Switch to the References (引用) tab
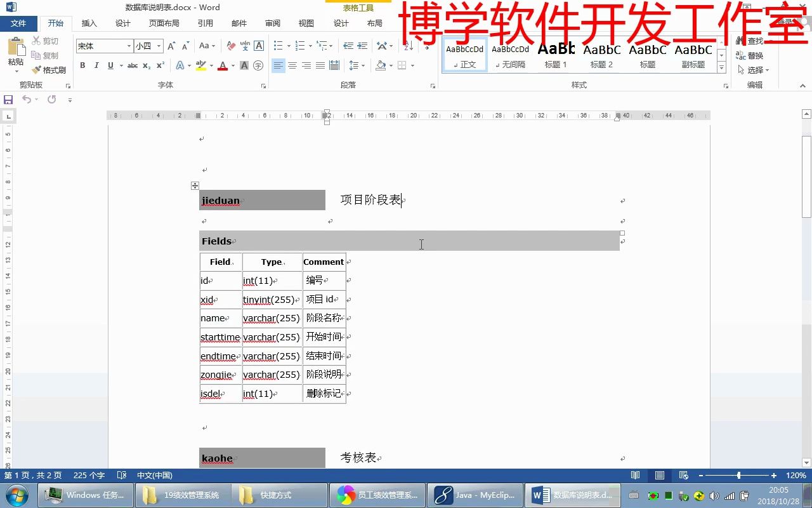 tap(206, 23)
